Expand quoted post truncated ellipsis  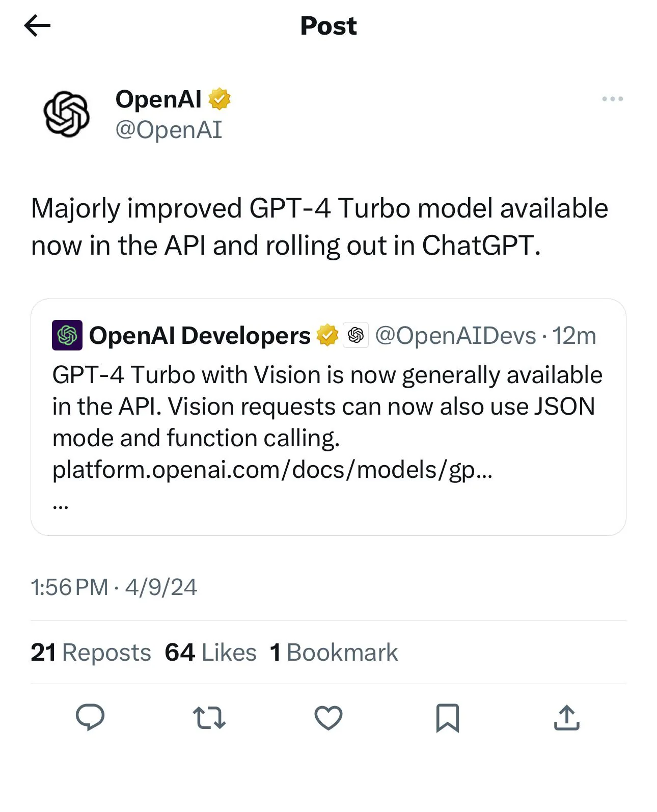(x=60, y=506)
